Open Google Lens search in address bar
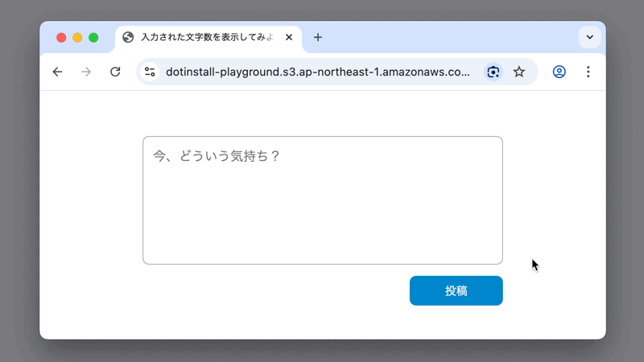 point(493,72)
